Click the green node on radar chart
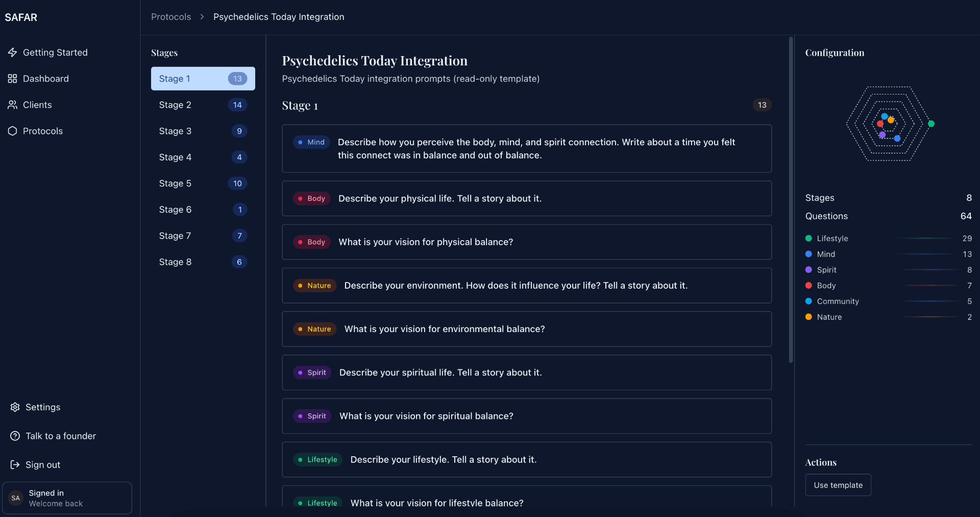 point(931,124)
